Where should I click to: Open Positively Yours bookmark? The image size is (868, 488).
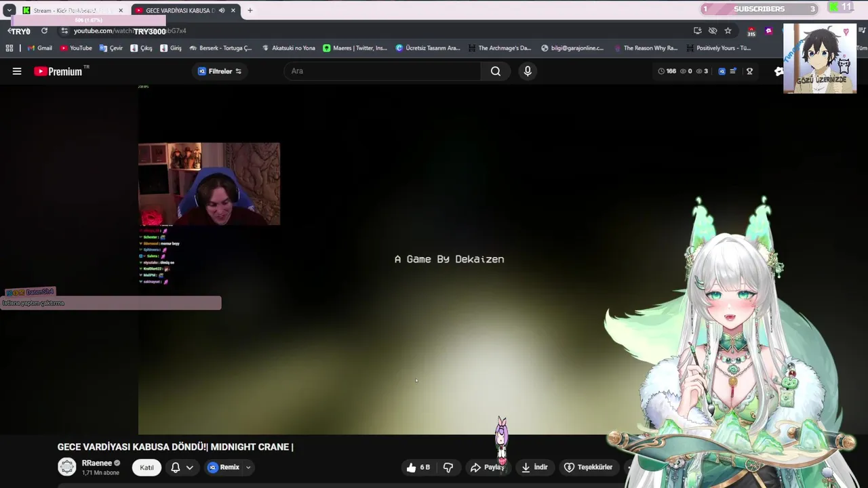(x=718, y=48)
